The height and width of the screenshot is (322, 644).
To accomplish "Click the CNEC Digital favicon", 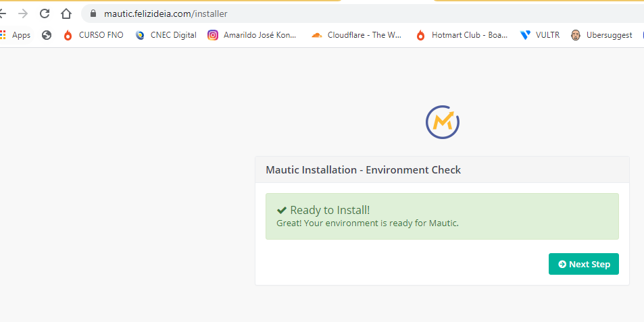I will [140, 35].
